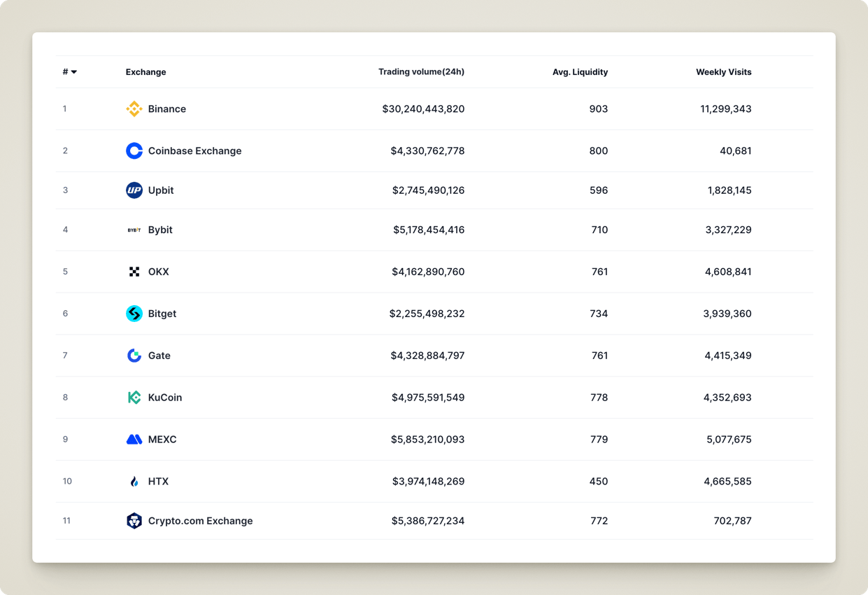Select the Coinbase Exchange logo
The width and height of the screenshot is (868, 595).
click(134, 150)
